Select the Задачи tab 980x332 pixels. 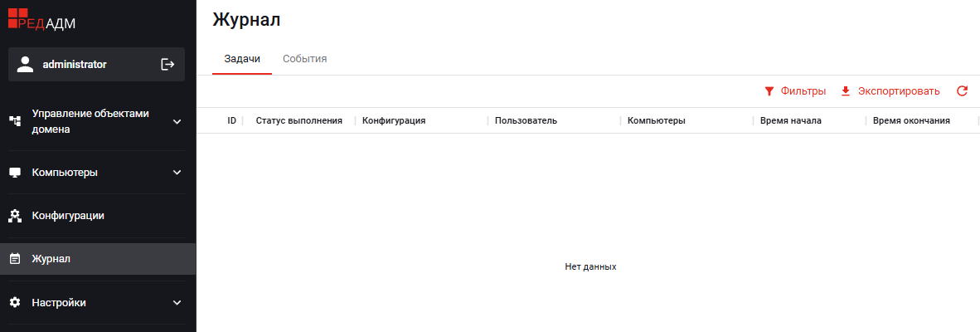[242, 59]
